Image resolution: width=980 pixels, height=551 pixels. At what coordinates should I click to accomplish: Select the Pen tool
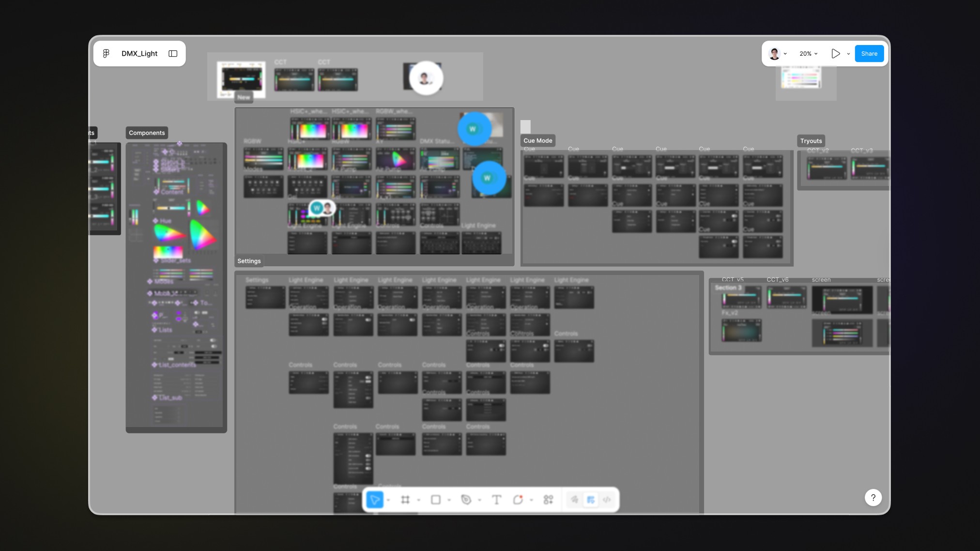(x=466, y=500)
